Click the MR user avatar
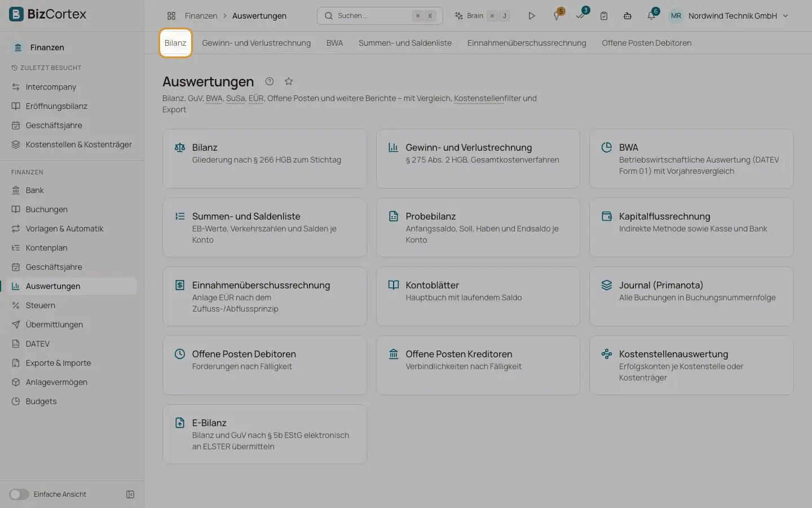The width and height of the screenshot is (812, 508). (x=676, y=16)
